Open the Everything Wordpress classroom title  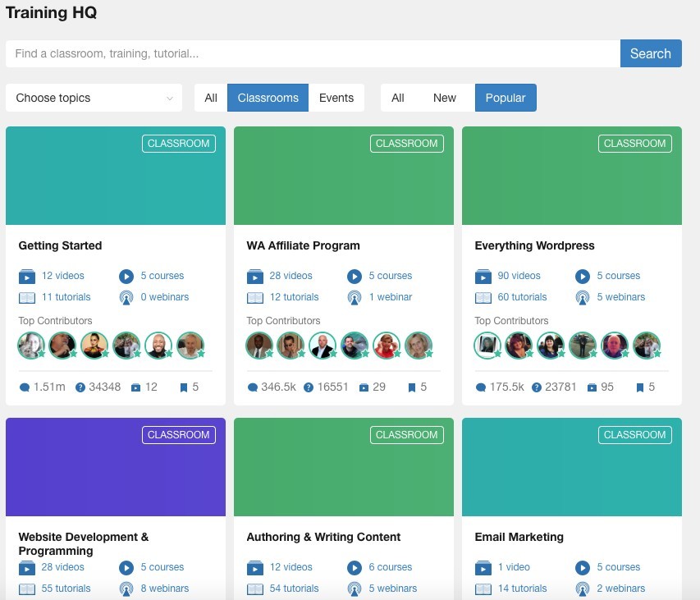coord(534,246)
